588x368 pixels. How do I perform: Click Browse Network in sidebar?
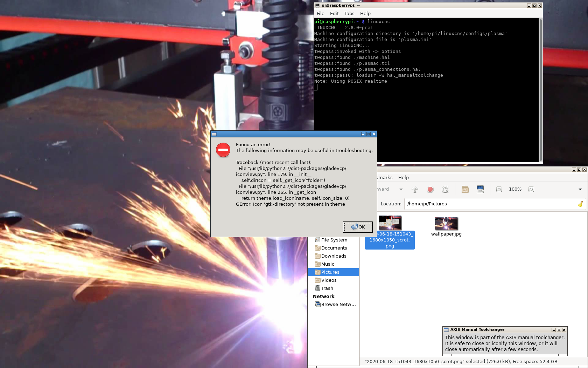(334, 305)
